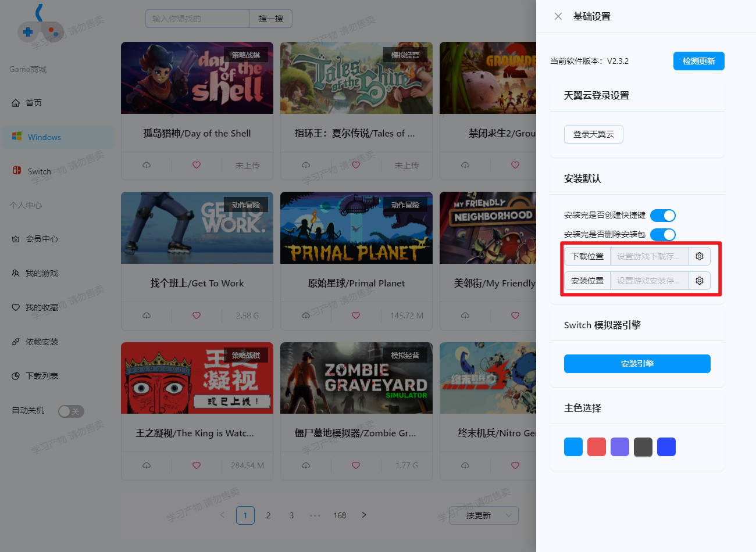Jump to last page 168
This screenshot has height=552, width=756.
point(340,515)
